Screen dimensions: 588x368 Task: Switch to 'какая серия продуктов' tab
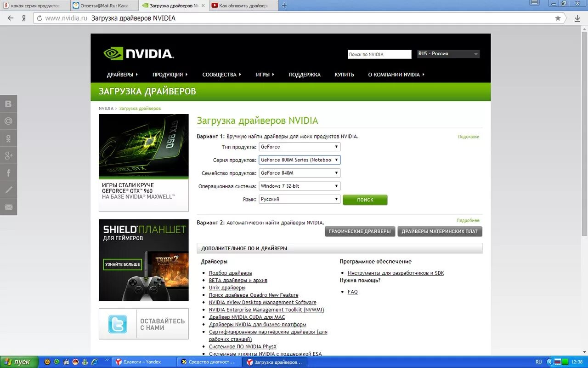click(x=35, y=6)
